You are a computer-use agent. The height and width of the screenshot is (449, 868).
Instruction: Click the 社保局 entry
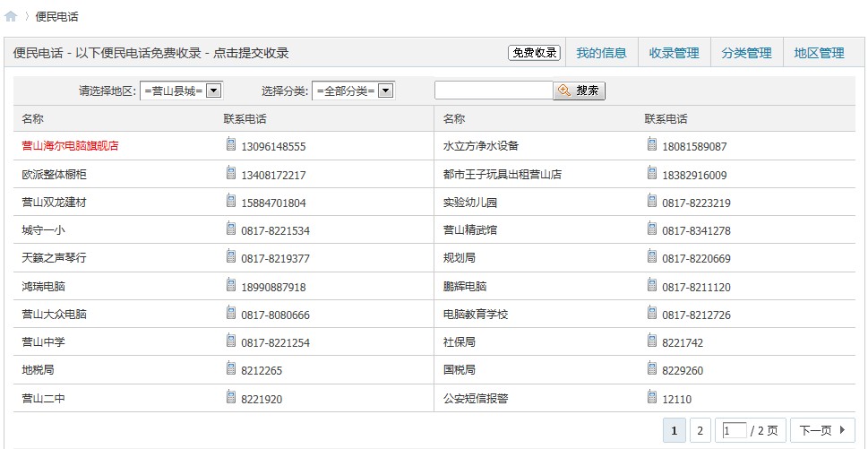coord(459,342)
